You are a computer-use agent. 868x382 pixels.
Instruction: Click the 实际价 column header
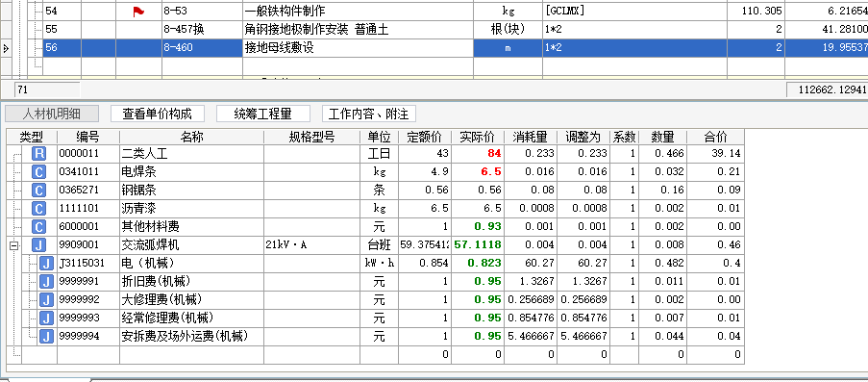(x=477, y=137)
